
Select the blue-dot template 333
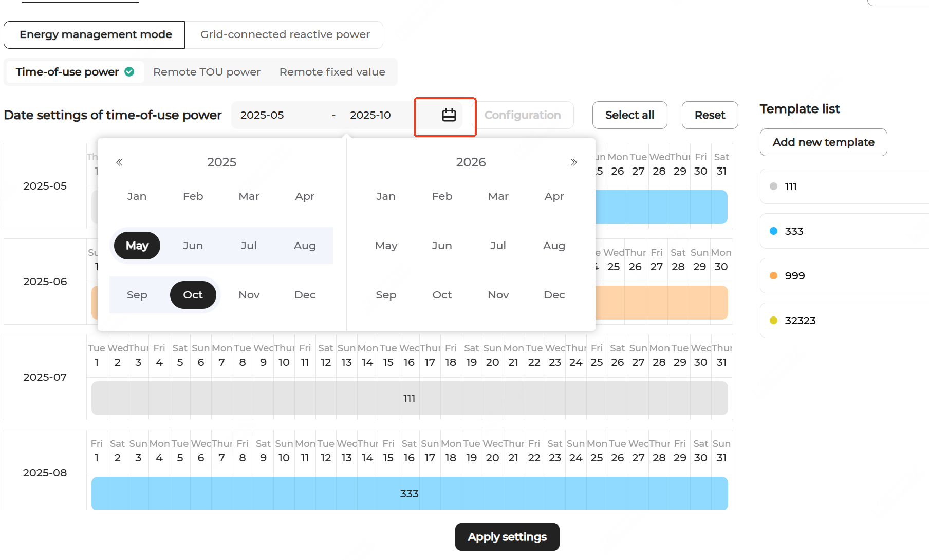(793, 231)
